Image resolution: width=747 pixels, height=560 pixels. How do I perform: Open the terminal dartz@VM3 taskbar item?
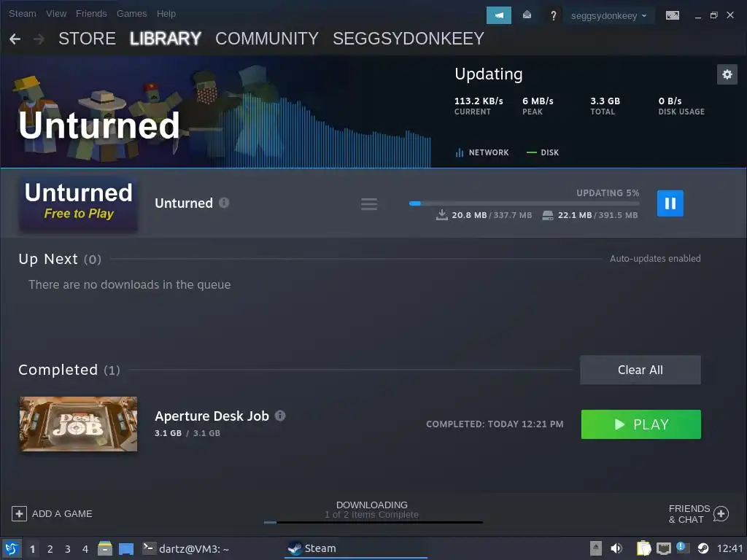pos(186,548)
